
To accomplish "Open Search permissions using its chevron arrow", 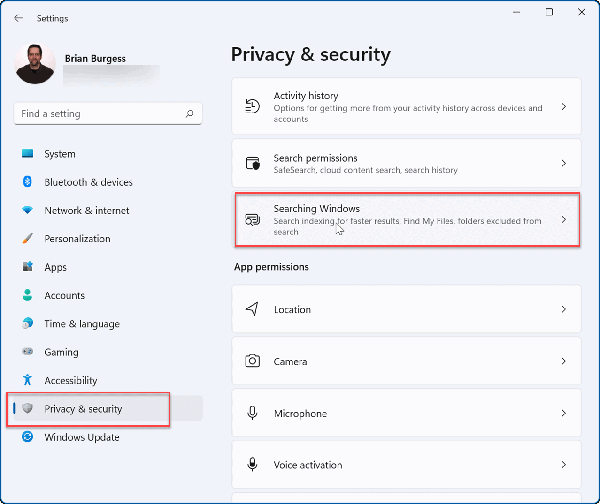I will click(x=564, y=163).
